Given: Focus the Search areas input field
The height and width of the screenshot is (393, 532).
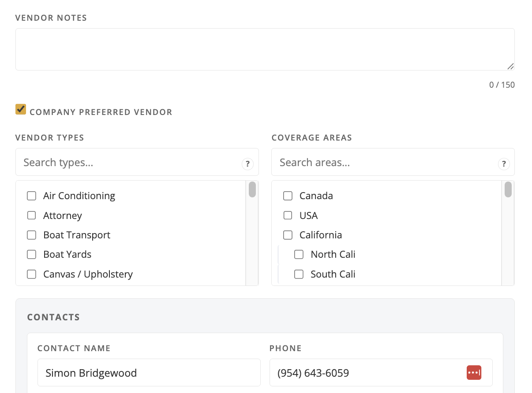Looking at the screenshot, I should point(393,162).
